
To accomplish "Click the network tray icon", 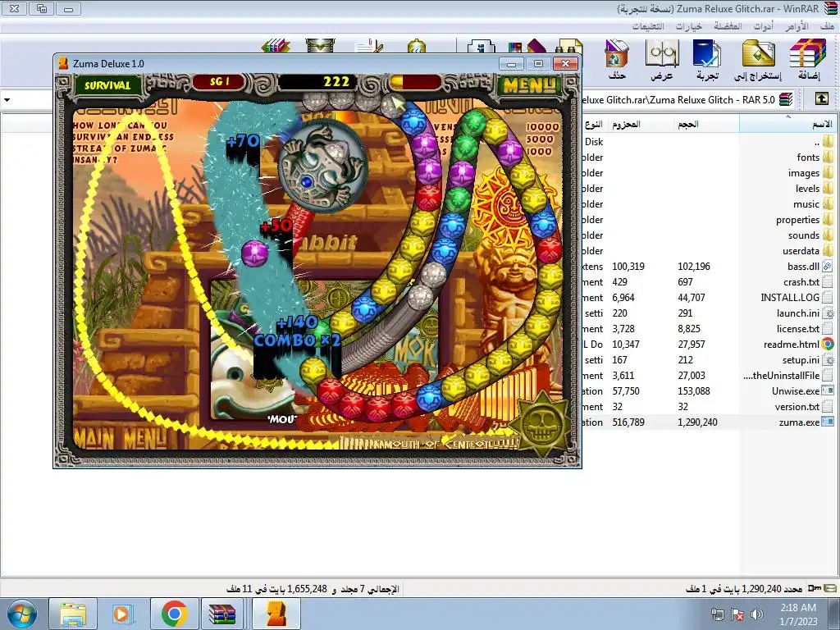I will click(717, 614).
